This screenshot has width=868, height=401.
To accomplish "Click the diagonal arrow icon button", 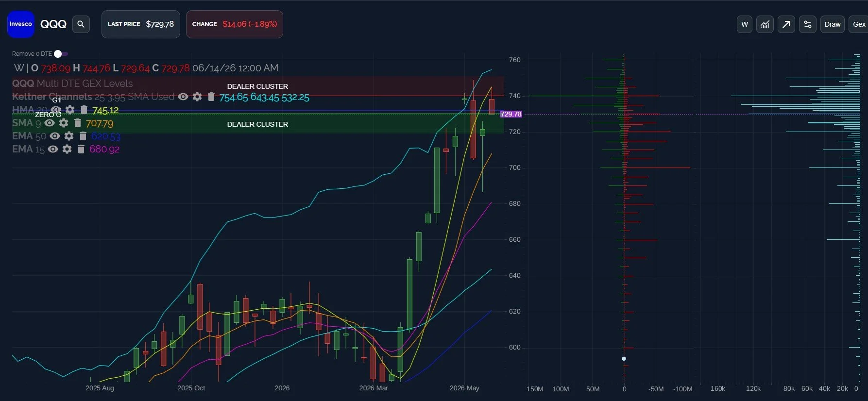I will tap(786, 24).
